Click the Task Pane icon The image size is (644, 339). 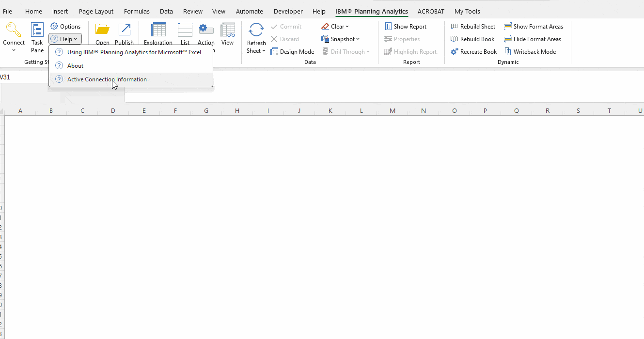(x=37, y=30)
